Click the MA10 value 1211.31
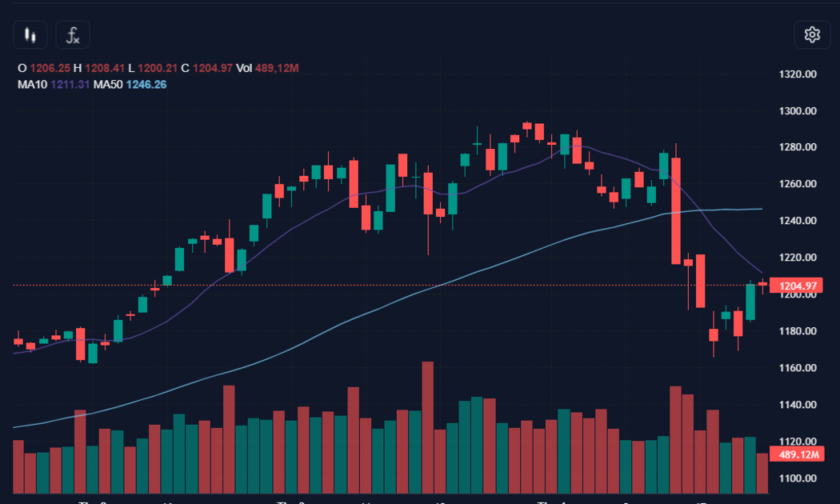Screen dimensions: 840x504 pyautogui.click(x=70, y=84)
